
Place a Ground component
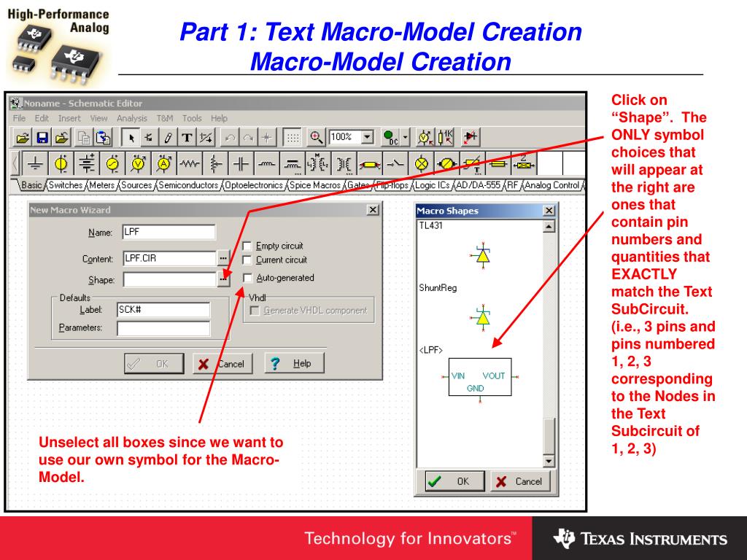pyautogui.click(x=35, y=164)
